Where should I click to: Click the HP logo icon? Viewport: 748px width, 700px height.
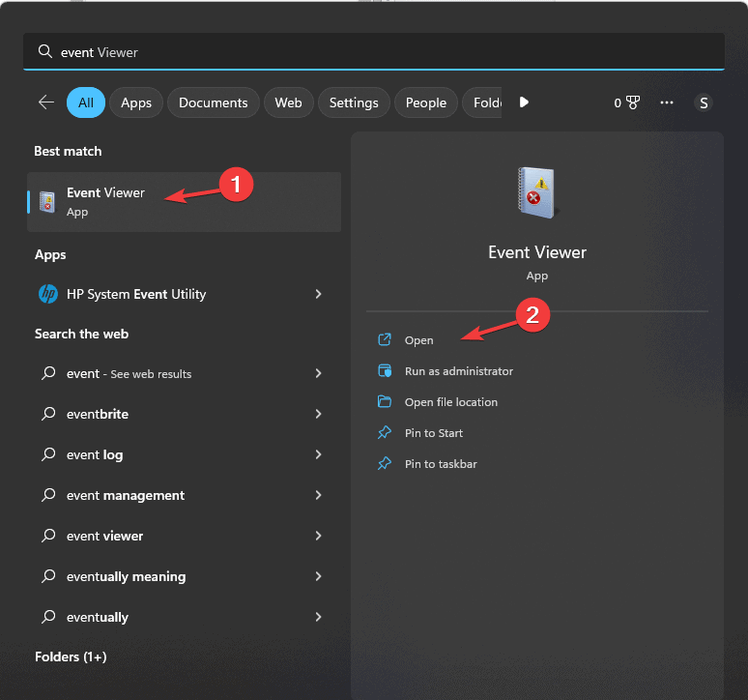pos(48,294)
